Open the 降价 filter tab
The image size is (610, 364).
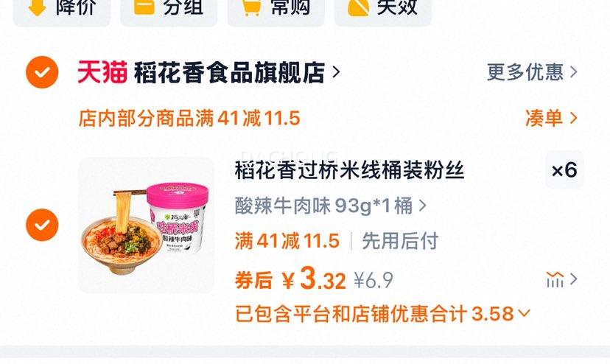(62, 9)
